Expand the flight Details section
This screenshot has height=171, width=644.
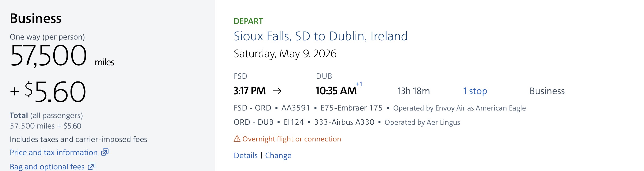[245, 155]
